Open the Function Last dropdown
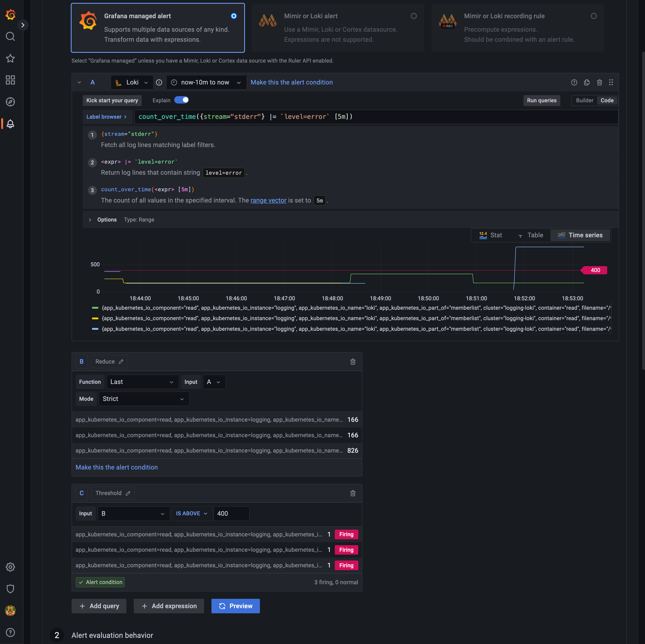The height and width of the screenshot is (644, 645). pyautogui.click(x=142, y=382)
